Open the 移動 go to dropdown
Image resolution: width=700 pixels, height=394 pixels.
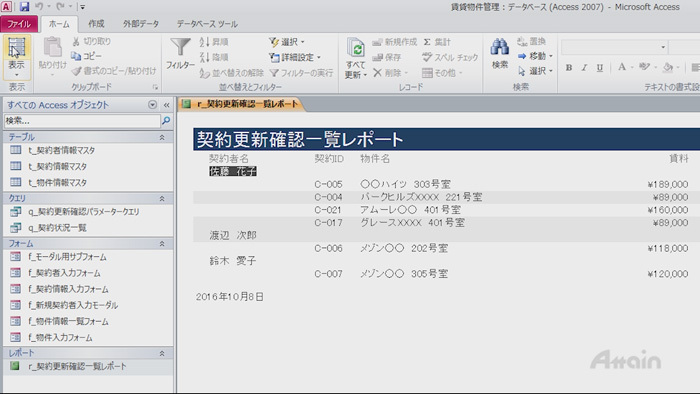point(535,56)
